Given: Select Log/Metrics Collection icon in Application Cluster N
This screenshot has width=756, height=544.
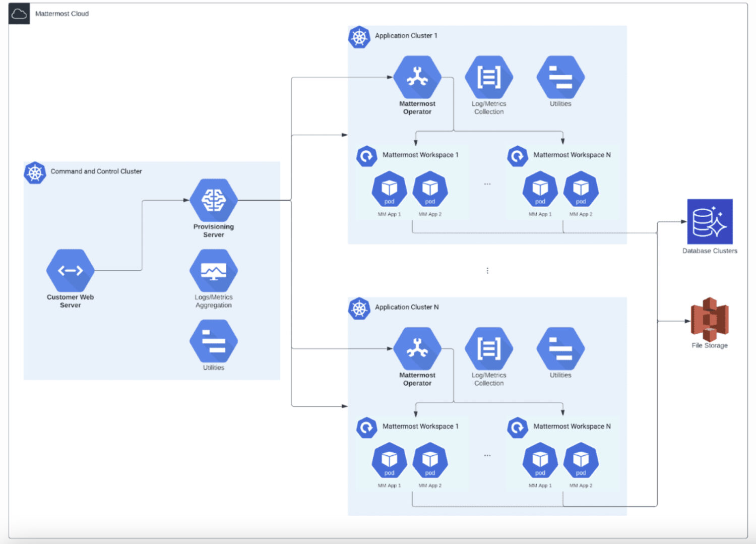Looking at the screenshot, I should pos(489,349).
